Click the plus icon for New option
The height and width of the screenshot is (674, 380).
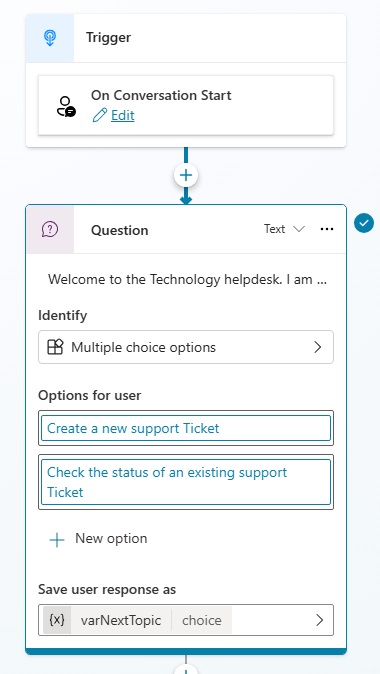(57, 540)
